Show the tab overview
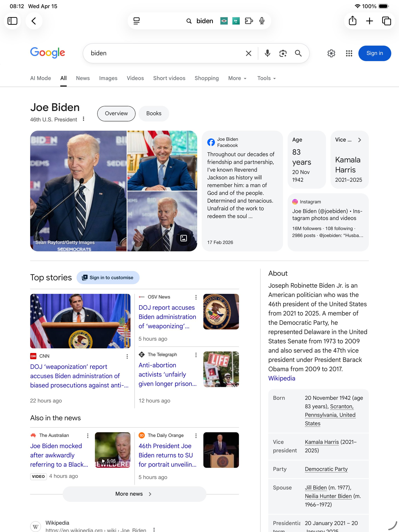Screen dimensions: 399x532 [387, 21]
